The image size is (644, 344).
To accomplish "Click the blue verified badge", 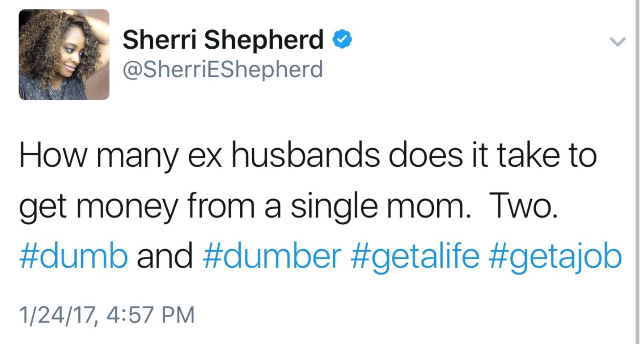I will [343, 41].
